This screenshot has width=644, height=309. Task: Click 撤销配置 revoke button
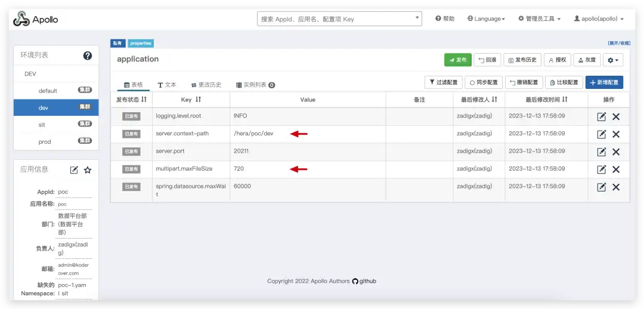[x=524, y=82]
